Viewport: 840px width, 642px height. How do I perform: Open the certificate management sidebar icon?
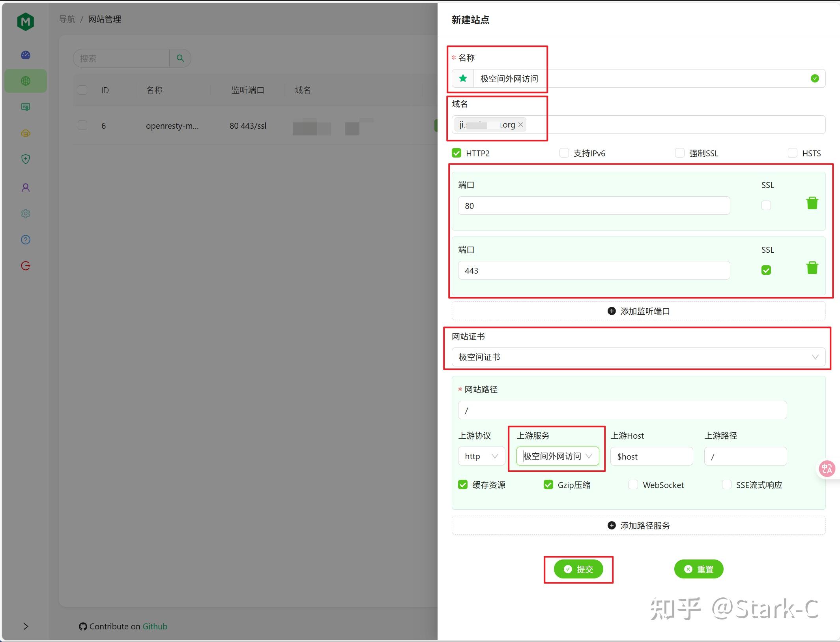pos(25,107)
